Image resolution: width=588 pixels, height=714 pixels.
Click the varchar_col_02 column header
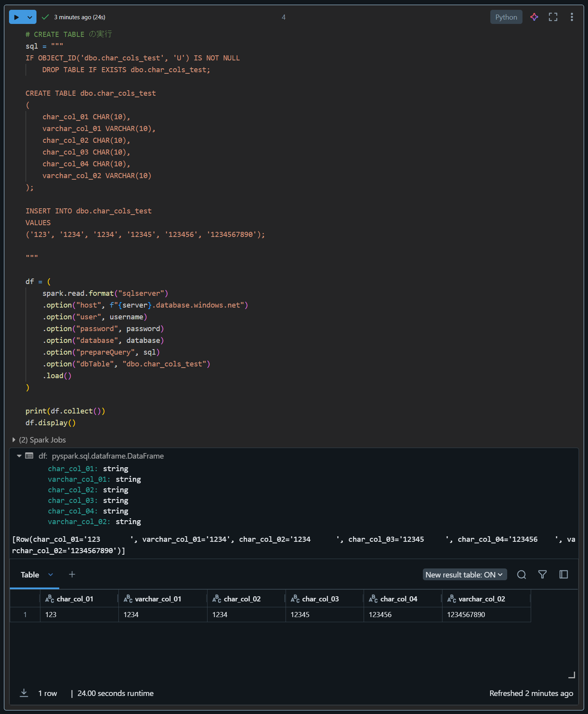pos(486,599)
